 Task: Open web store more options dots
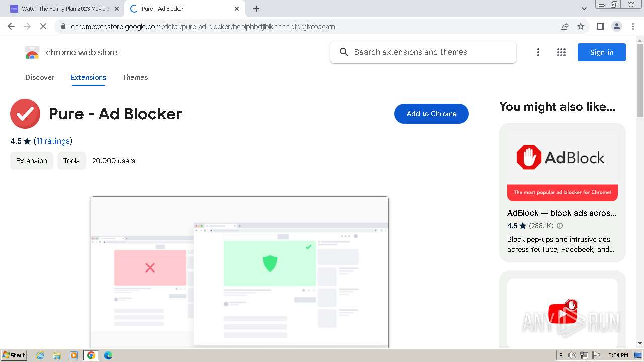coord(538,52)
